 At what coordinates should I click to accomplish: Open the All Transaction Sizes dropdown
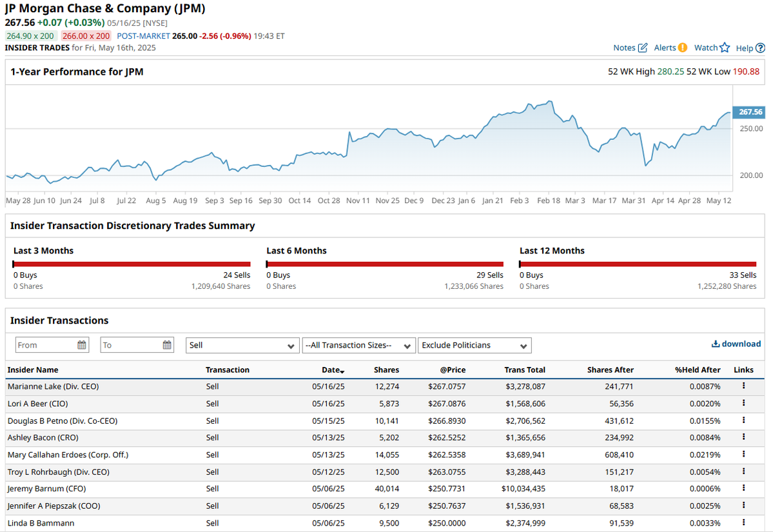tap(358, 345)
